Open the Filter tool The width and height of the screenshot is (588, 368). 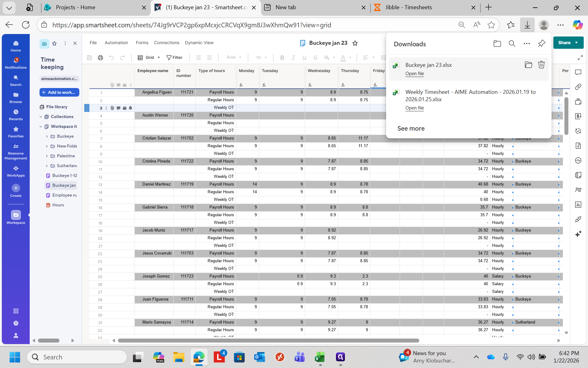click(x=174, y=57)
